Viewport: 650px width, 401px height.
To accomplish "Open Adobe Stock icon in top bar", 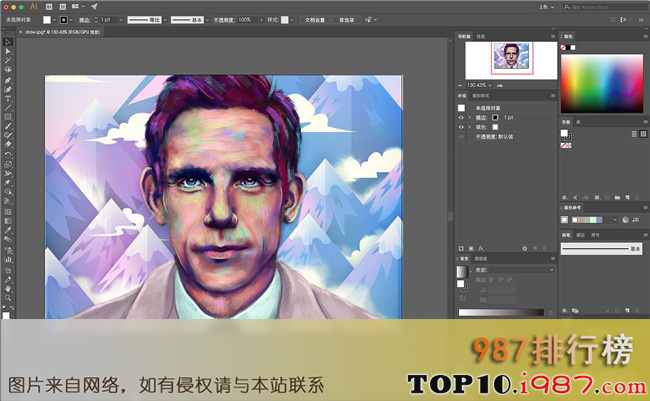I will click(x=63, y=7).
